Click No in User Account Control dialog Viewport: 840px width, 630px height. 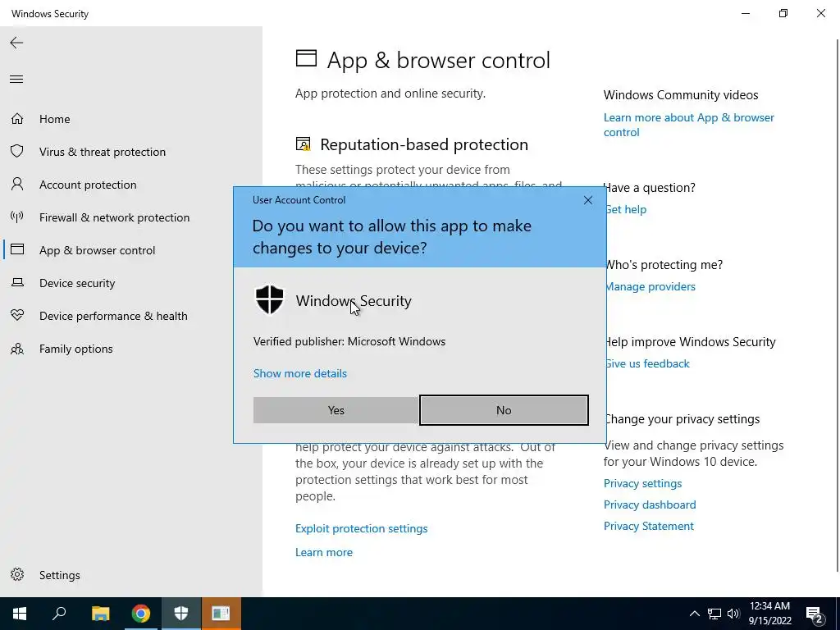pos(504,410)
